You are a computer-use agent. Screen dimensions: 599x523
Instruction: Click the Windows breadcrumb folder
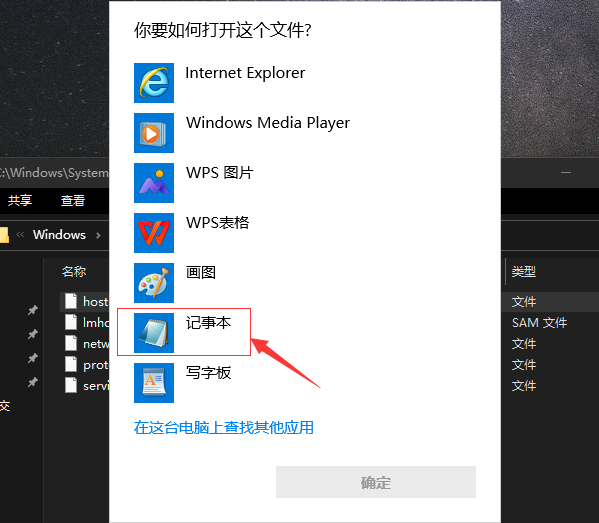pos(59,235)
